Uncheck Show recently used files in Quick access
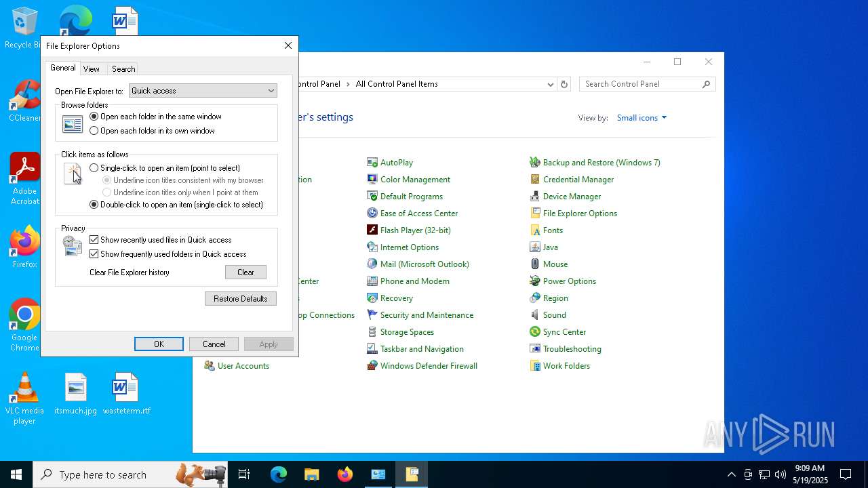 click(94, 240)
